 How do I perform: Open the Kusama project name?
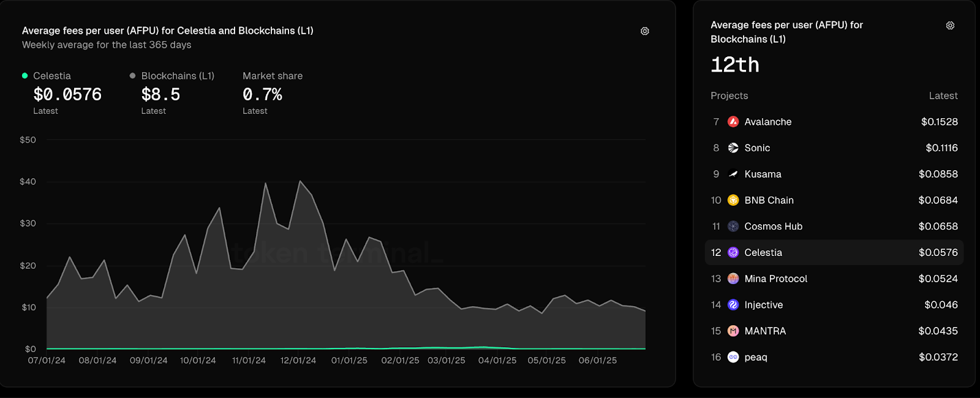(763, 174)
